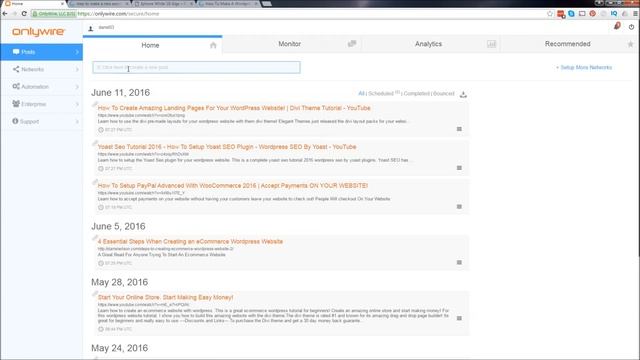Open the Start Your Online Store post
The height and width of the screenshot is (360, 640).
pyautogui.click(x=165, y=297)
